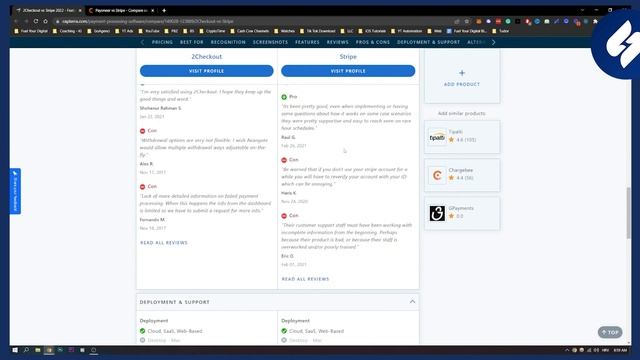This screenshot has width=640, height=360.
Task: Click the address bar URL
Action: (148, 21)
